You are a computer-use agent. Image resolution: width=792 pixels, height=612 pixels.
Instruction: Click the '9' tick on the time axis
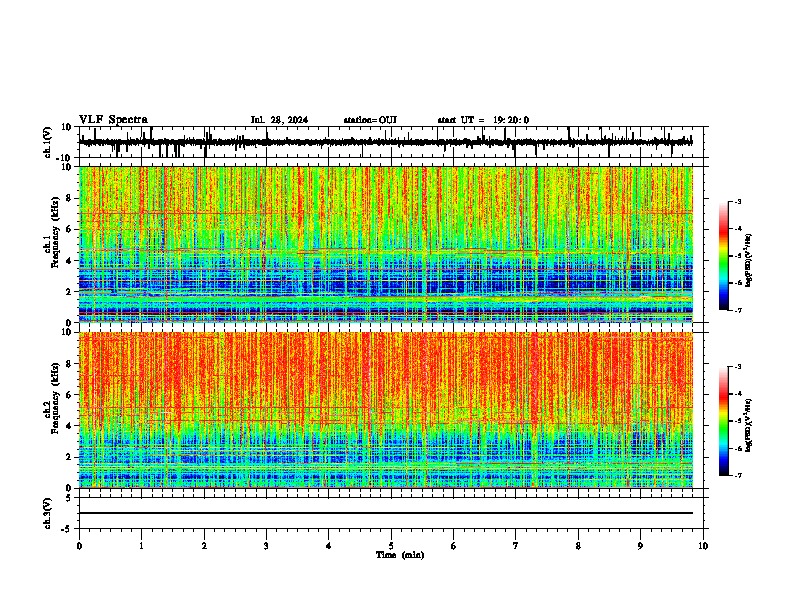(640, 546)
